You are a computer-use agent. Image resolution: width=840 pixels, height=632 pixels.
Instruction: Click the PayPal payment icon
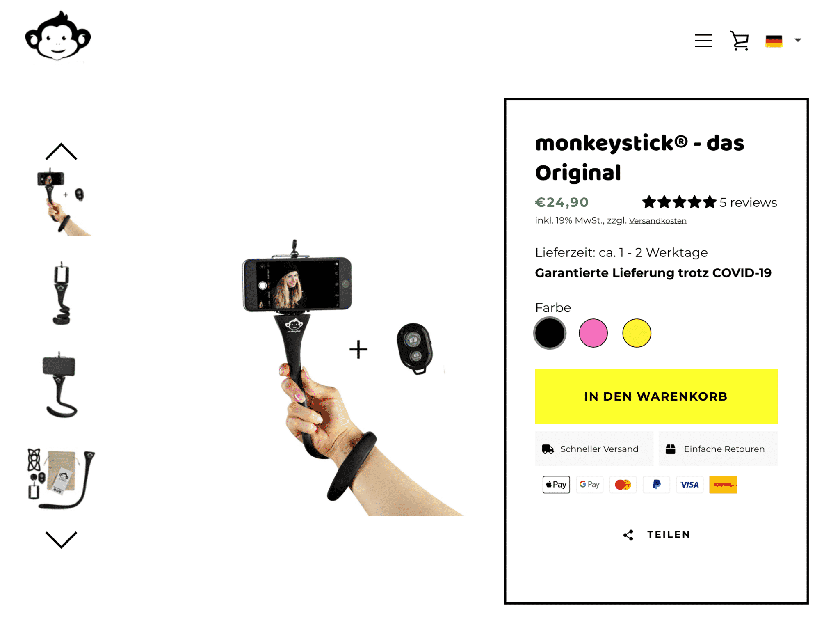click(656, 485)
